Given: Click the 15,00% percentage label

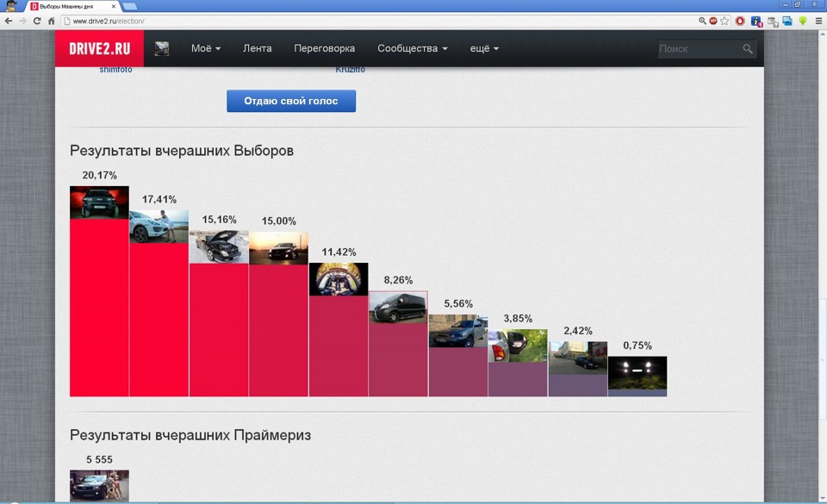Looking at the screenshot, I should [x=279, y=221].
